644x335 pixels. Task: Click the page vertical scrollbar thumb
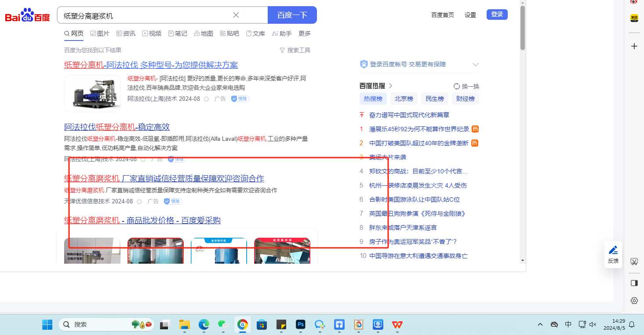[x=523, y=29]
